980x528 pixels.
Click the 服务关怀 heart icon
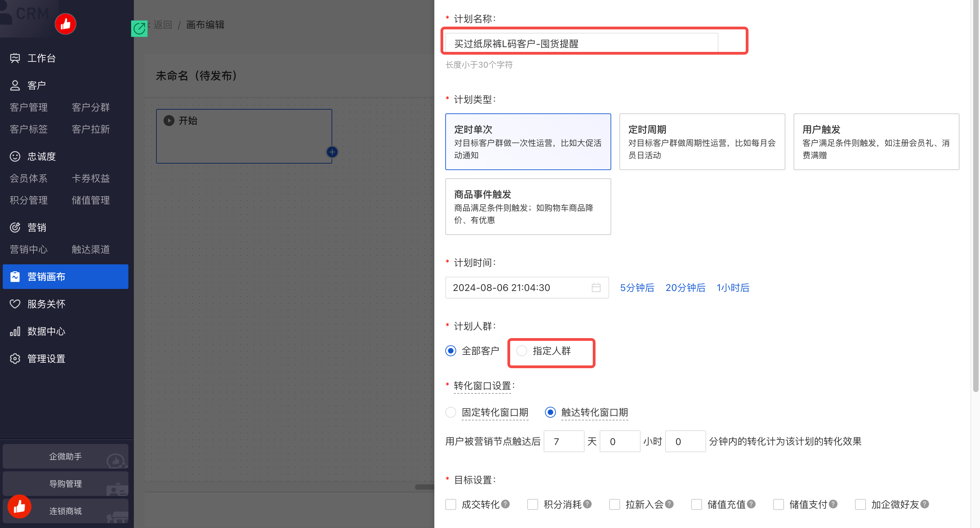click(x=15, y=304)
